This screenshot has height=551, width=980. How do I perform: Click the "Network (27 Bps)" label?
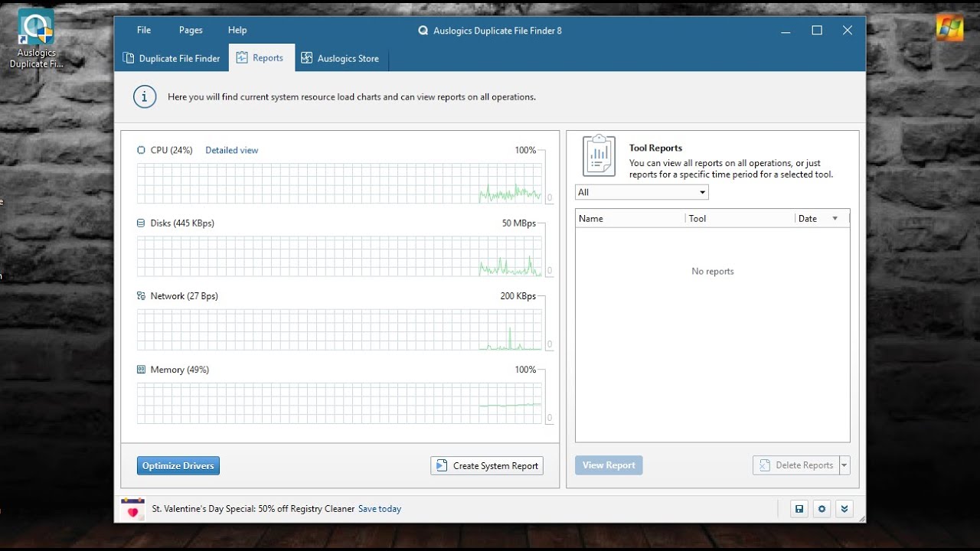pyautogui.click(x=185, y=296)
